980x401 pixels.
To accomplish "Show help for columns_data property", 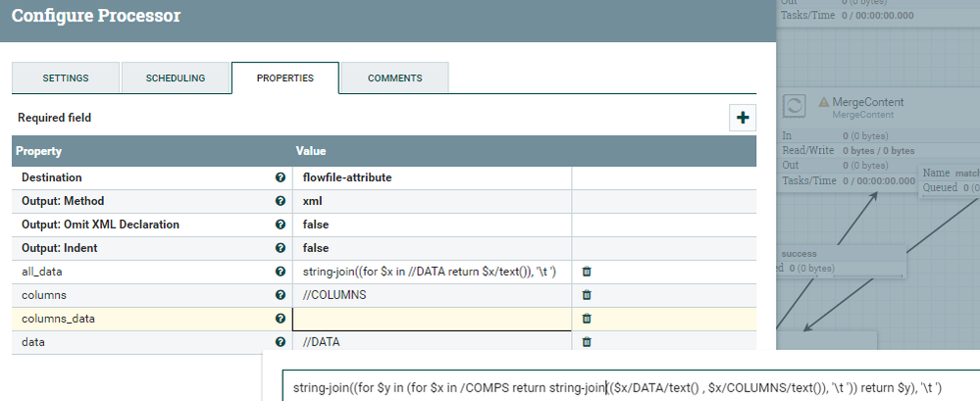I will [x=281, y=319].
